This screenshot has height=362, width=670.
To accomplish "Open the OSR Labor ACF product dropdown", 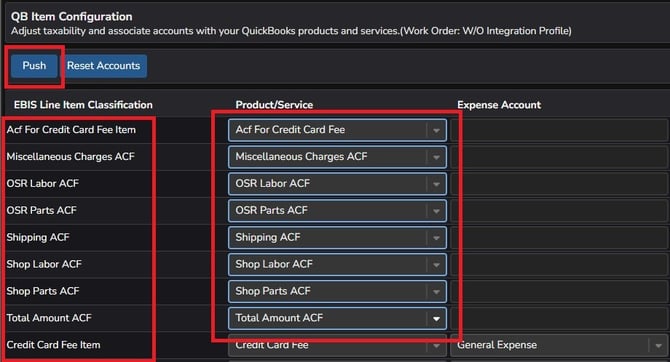I will [x=337, y=184].
